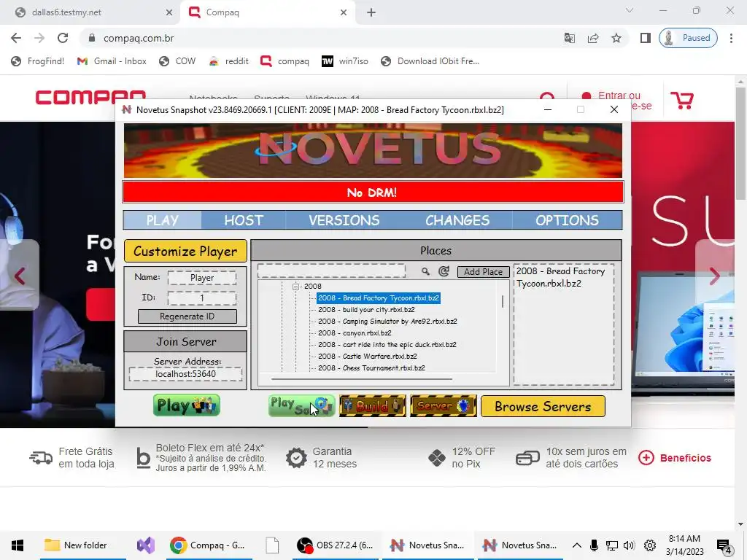This screenshot has width=747, height=560.
Task: Click the Compaq logo in the site header
Action: 90,97
